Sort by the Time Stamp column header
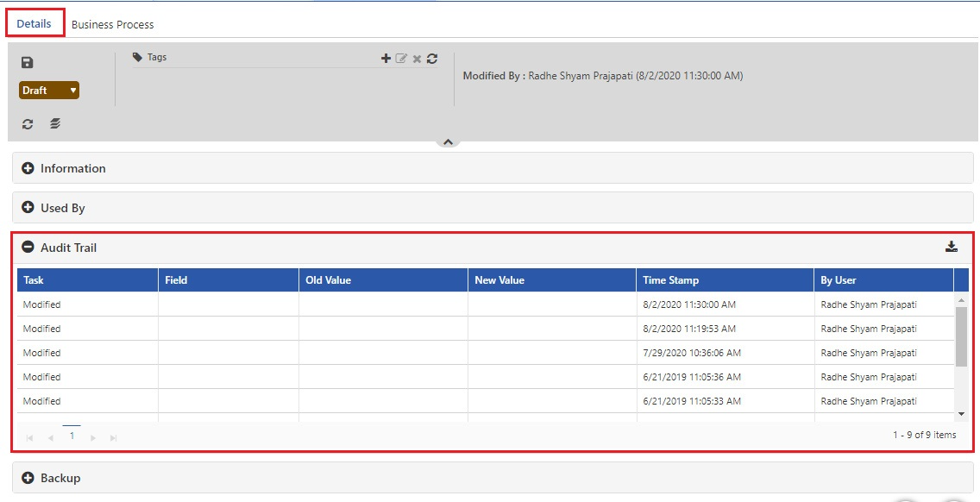Viewport: 980px width, 502px height. (x=725, y=280)
